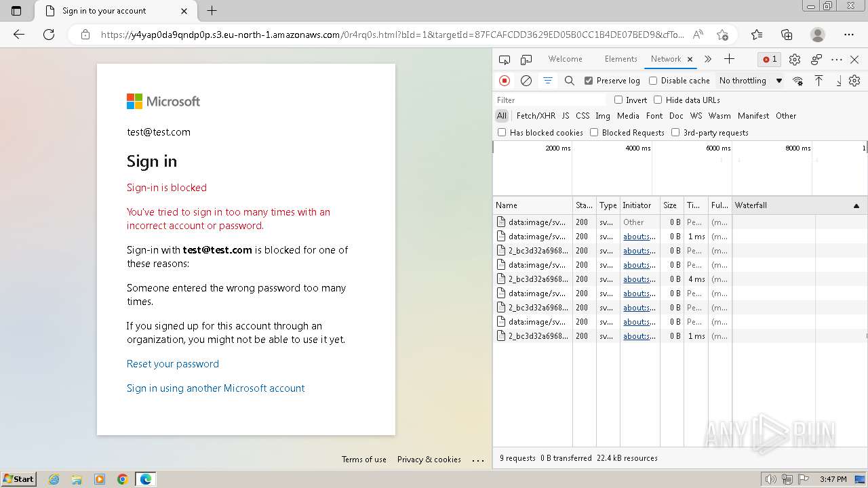Filter requests by CSS type
The width and height of the screenshot is (868, 488).
583,116
